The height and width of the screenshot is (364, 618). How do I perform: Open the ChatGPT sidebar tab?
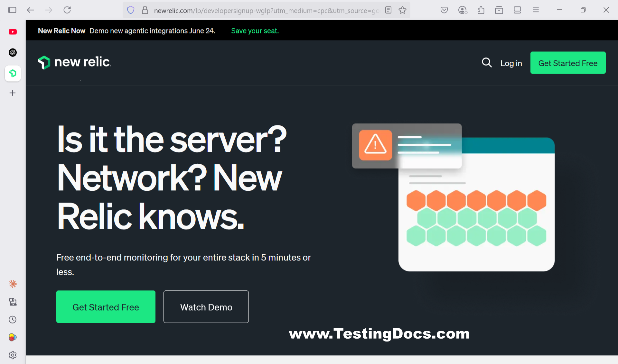(x=13, y=52)
